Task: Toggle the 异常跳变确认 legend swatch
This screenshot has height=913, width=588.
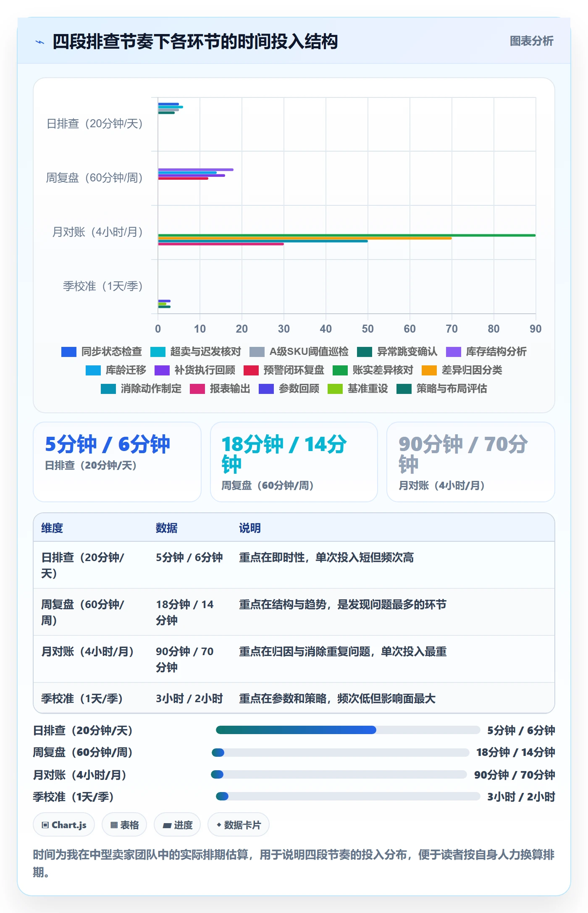Action: [x=365, y=352]
